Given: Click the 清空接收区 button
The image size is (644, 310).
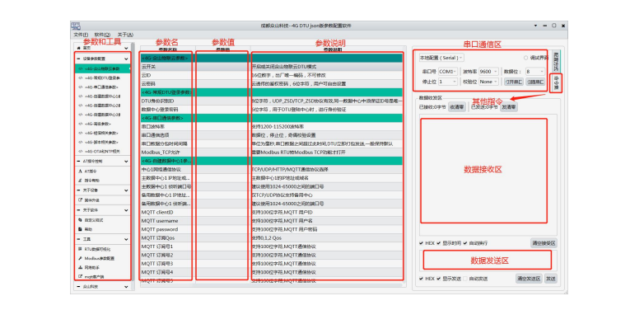Looking at the screenshot, I should tap(544, 243).
